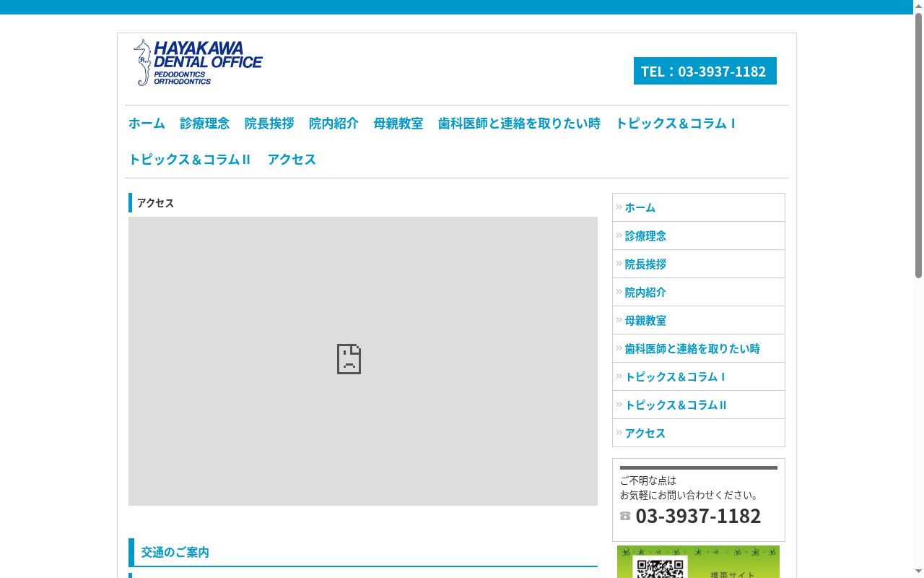The width and height of the screenshot is (924, 578).
Task: Select sidebar link アクセス
Action: [x=699, y=433]
